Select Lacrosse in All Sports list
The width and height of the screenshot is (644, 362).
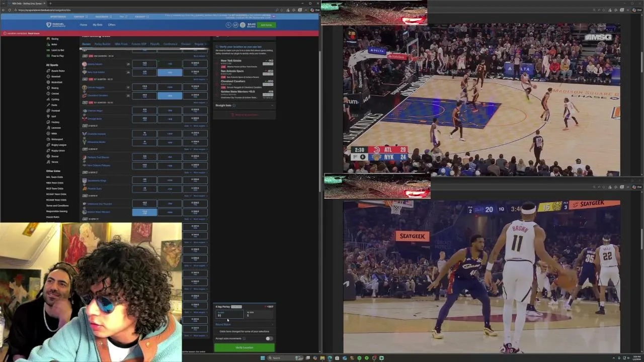pyautogui.click(x=55, y=128)
